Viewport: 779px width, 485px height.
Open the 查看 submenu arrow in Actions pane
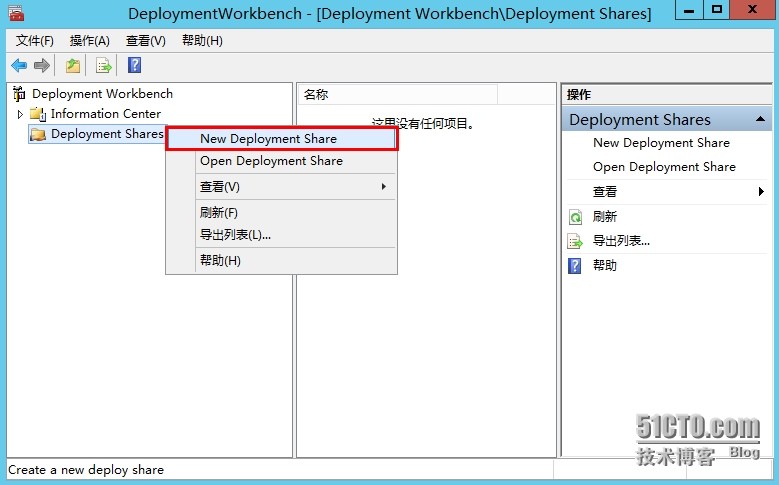761,191
